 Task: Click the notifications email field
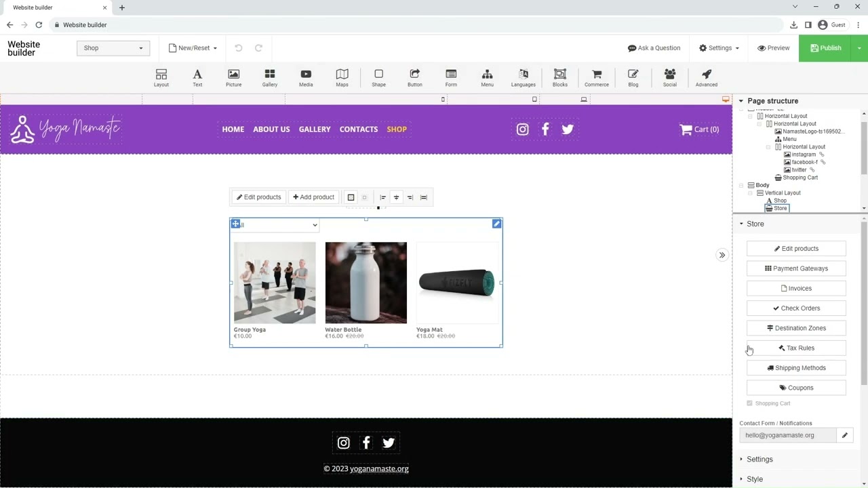(x=788, y=435)
